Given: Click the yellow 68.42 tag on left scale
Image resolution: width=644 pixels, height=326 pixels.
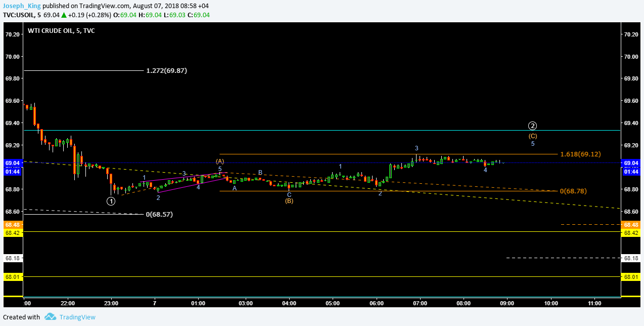Looking at the screenshot, I should (x=12, y=233).
